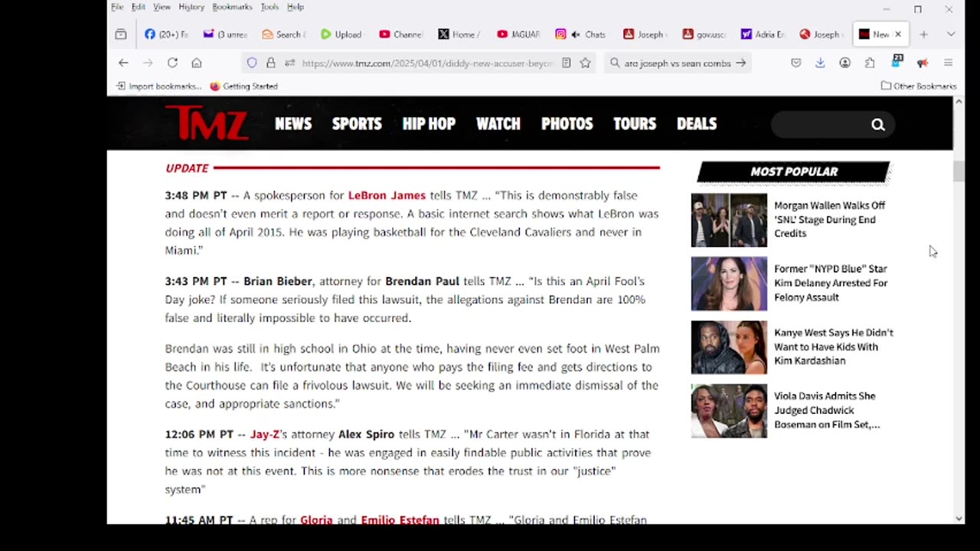Go back to previous page
The width and height of the screenshot is (980, 551).
[123, 63]
